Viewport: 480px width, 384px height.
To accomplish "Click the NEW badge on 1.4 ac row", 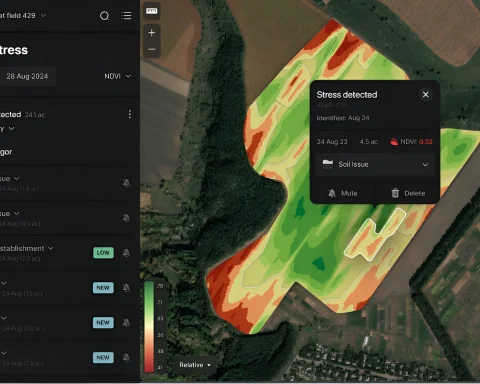I will [x=103, y=358].
